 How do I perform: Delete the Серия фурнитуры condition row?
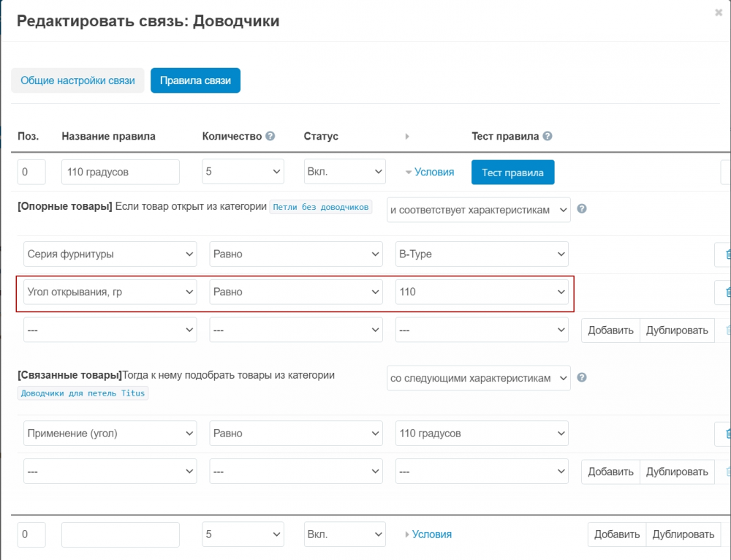[726, 254]
